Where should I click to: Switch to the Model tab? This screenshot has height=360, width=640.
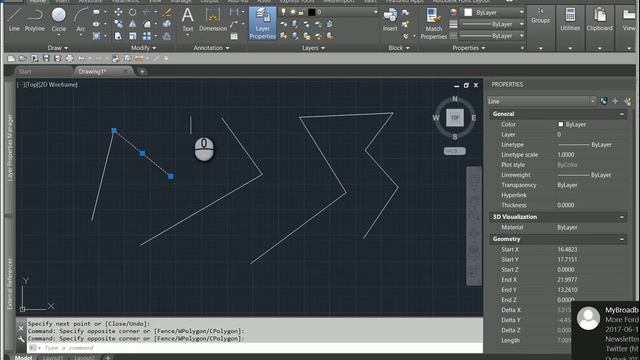click(x=23, y=357)
